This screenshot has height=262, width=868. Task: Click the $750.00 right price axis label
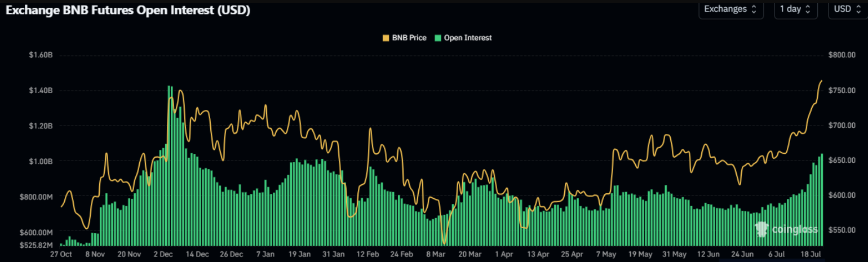click(842, 90)
